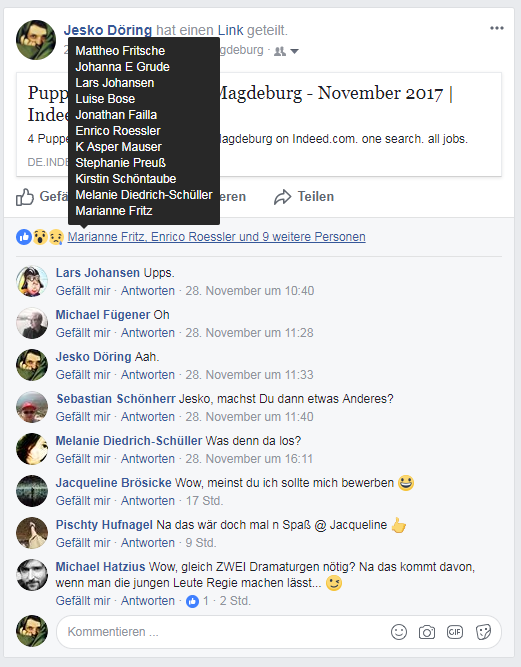This screenshot has height=667, width=521.
Task: Click the Teilen share arrow icon
Action: 282,197
